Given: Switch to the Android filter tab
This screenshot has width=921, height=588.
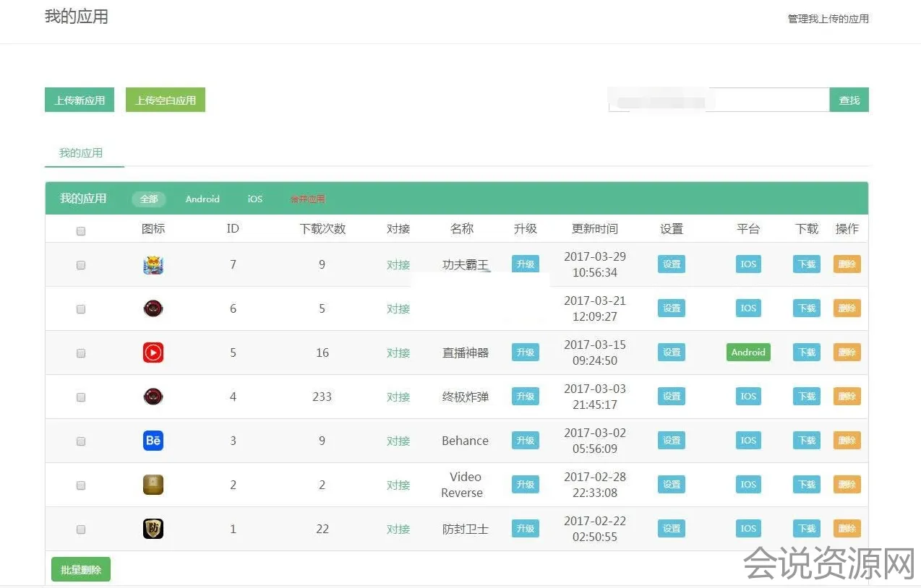Looking at the screenshot, I should tap(202, 199).
